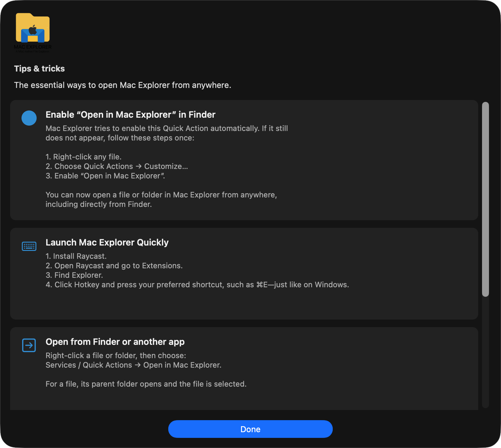Screen dimensions: 501x448
Task: Click the blue circle icon beside Enable Finder tip
Action: pos(29,118)
